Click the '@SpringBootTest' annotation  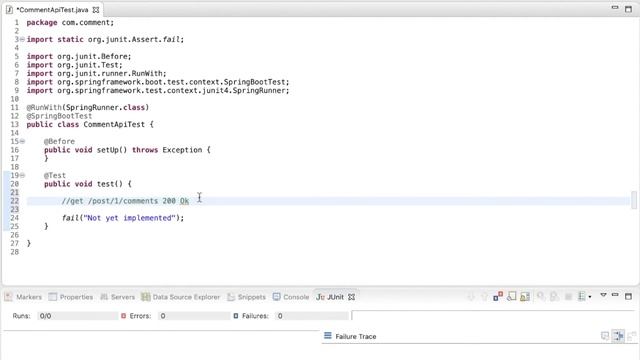[x=59, y=116]
